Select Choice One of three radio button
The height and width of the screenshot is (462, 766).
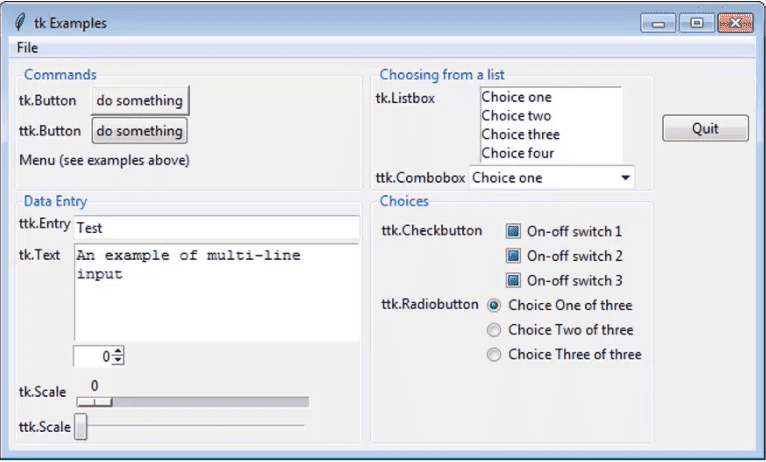494,305
